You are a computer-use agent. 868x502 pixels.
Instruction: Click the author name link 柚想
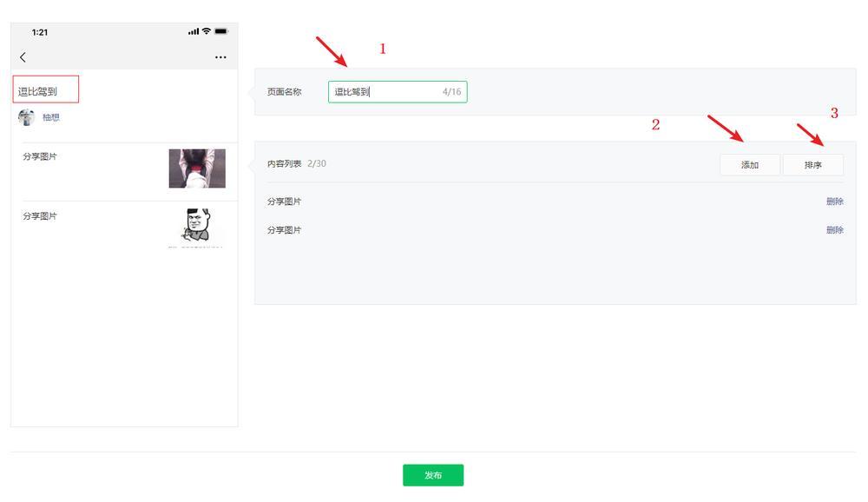click(x=51, y=117)
